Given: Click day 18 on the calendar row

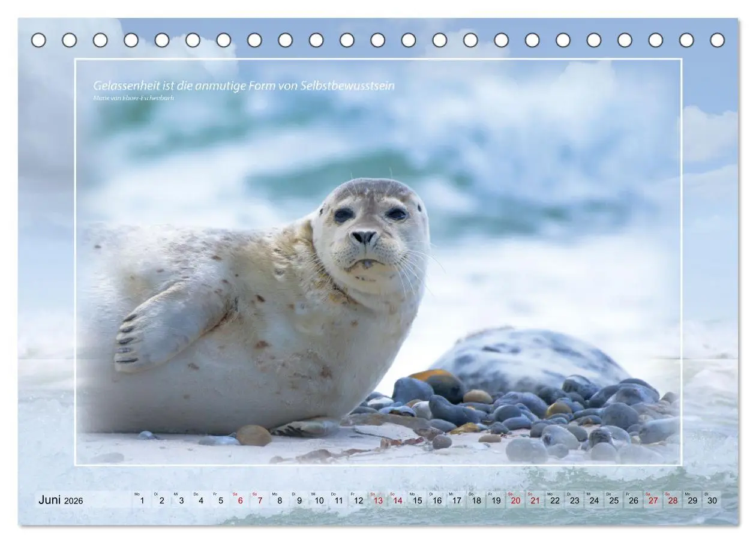Looking at the screenshot, I should coord(476,500).
